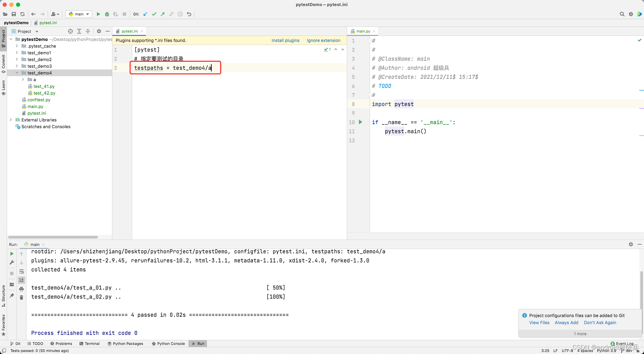Open the Problems tool window
Screen dimensions: 644x354
(61, 344)
